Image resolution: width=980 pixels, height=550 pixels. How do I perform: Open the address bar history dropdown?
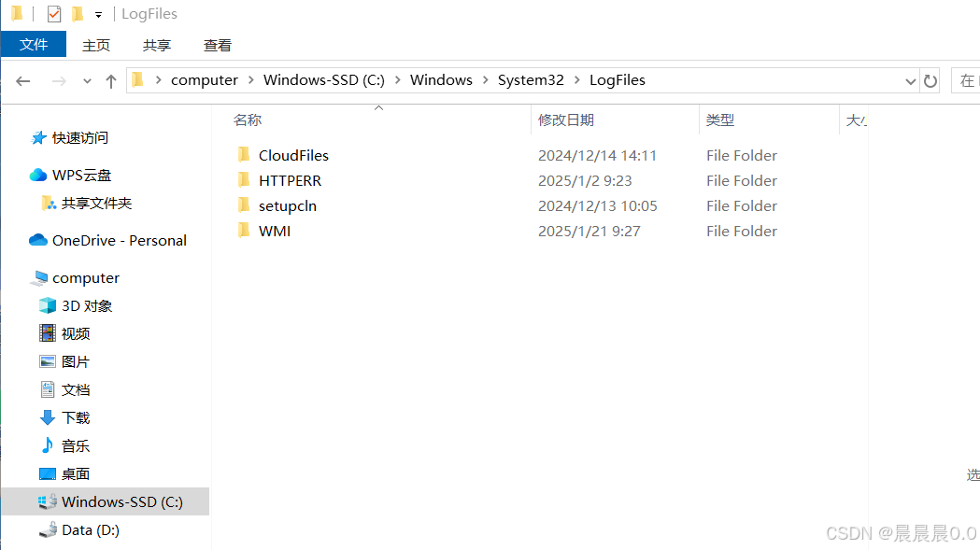pyautogui.click(x=911, y=81)
